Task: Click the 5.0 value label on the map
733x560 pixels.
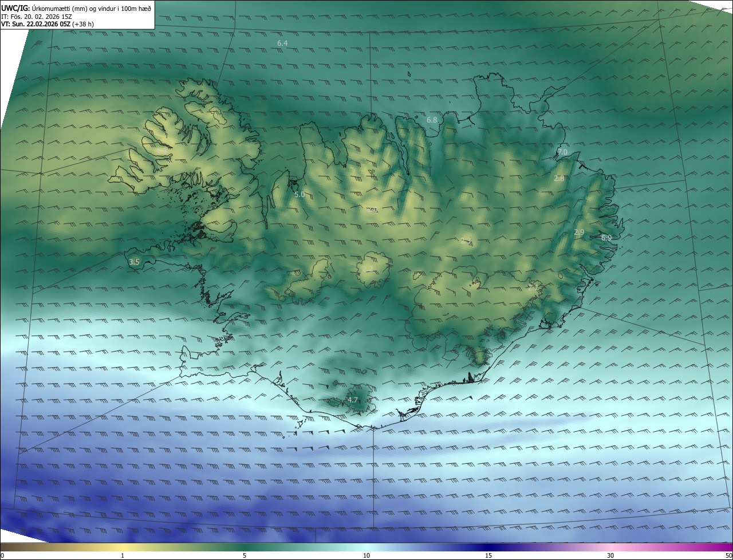Action: coord(299,195)
